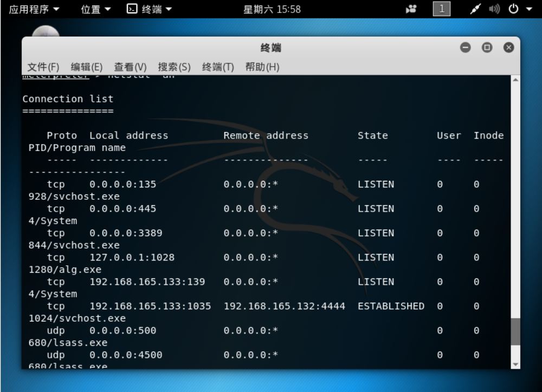Viewport: 542px width, 392px height.
Task: Click the 'Local address' column header
Action: point(128,135)
